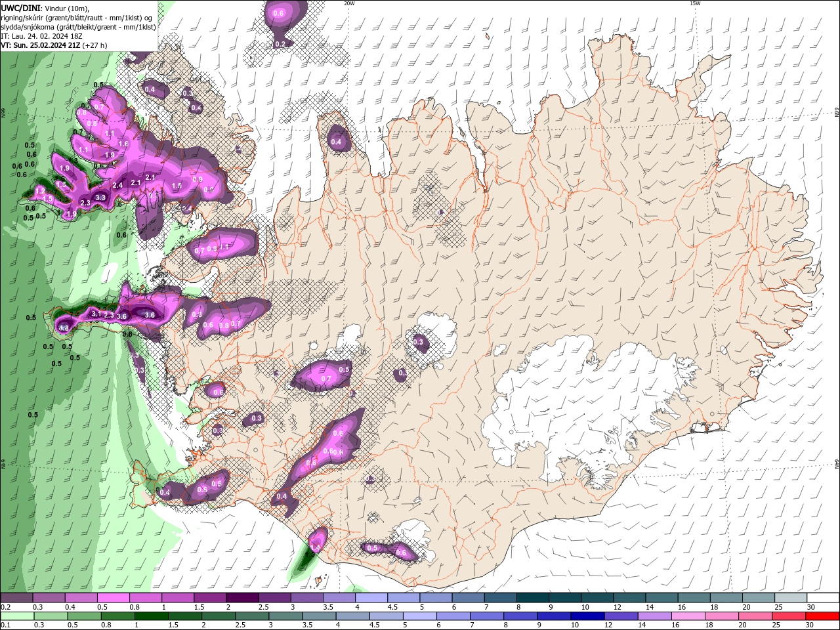Click the 'IT: Lau. 24. 02. 2024 18Z' line
This screenshot has width=840, height=630.
pos(41,36)
